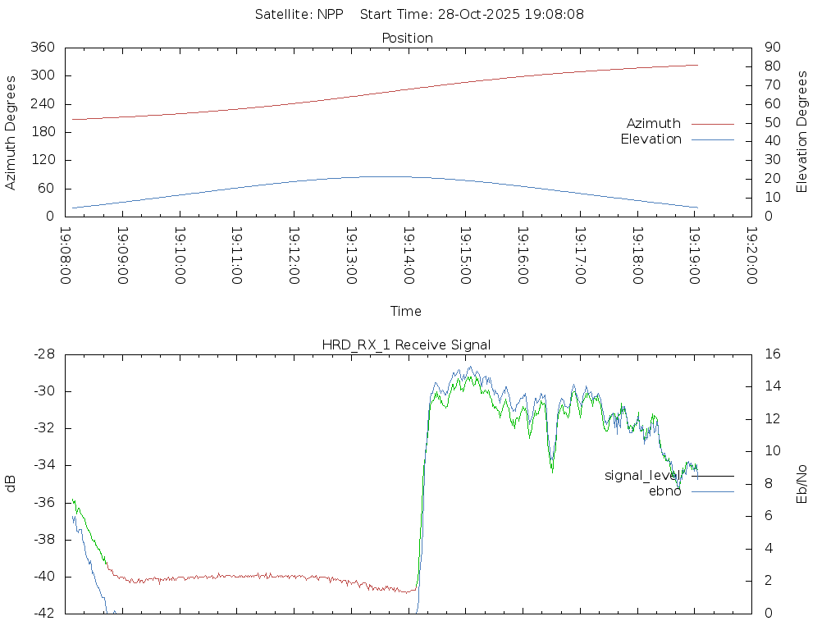The image size is (840, 630).
Task: Click the 'Eb/No' right axis label
Action: click(x=802, y=483)
